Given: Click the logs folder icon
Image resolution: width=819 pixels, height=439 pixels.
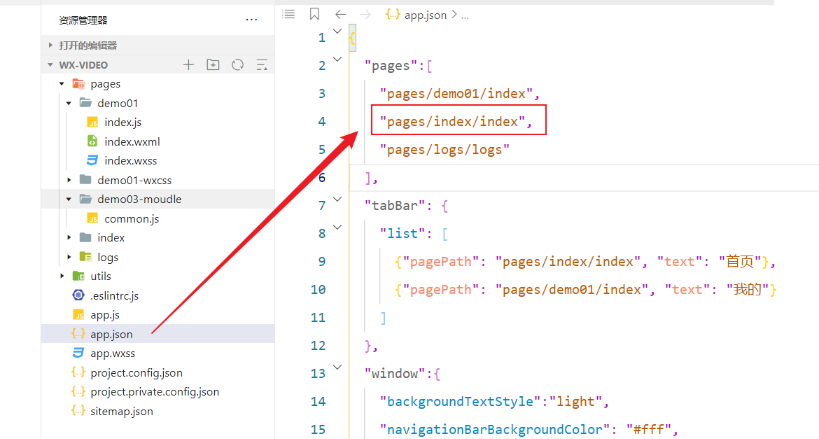Looking at the screenshot, I should pyautogui.click(x=86, y=257).
